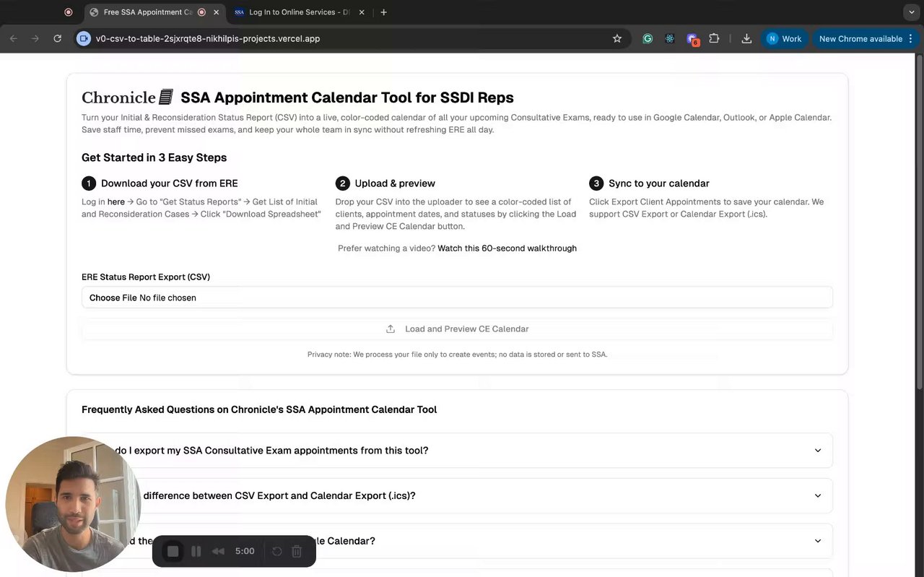This screenshot has width=924, height=577.
Task: Reload the current page
Action: coord(58,38)
